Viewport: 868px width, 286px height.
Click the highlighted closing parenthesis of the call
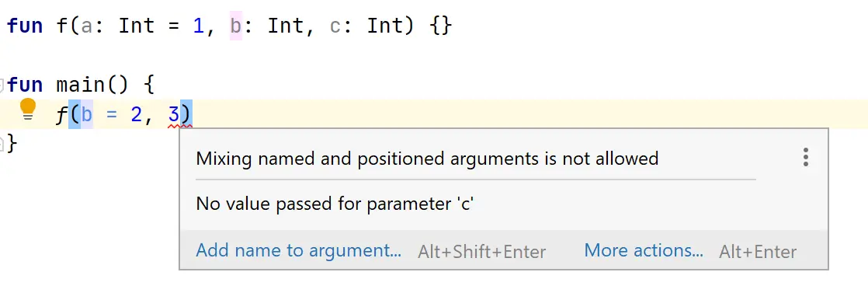(x=186, y=115)
